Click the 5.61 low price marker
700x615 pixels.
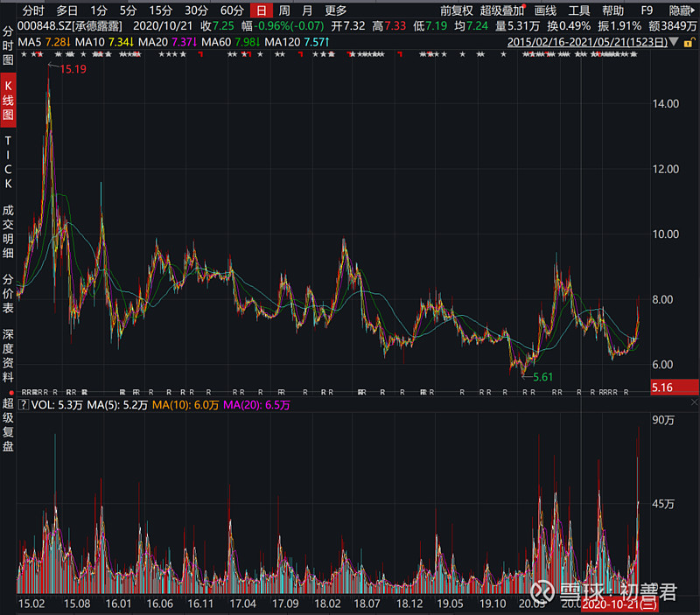[x=542, y=377]
